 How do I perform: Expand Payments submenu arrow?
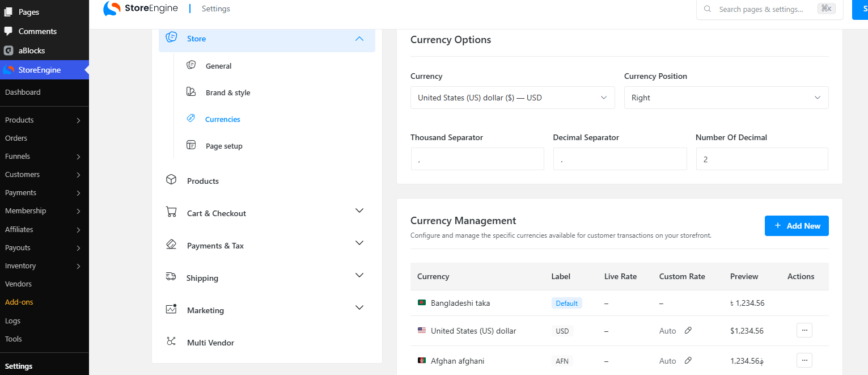click(x=78, y=193)
